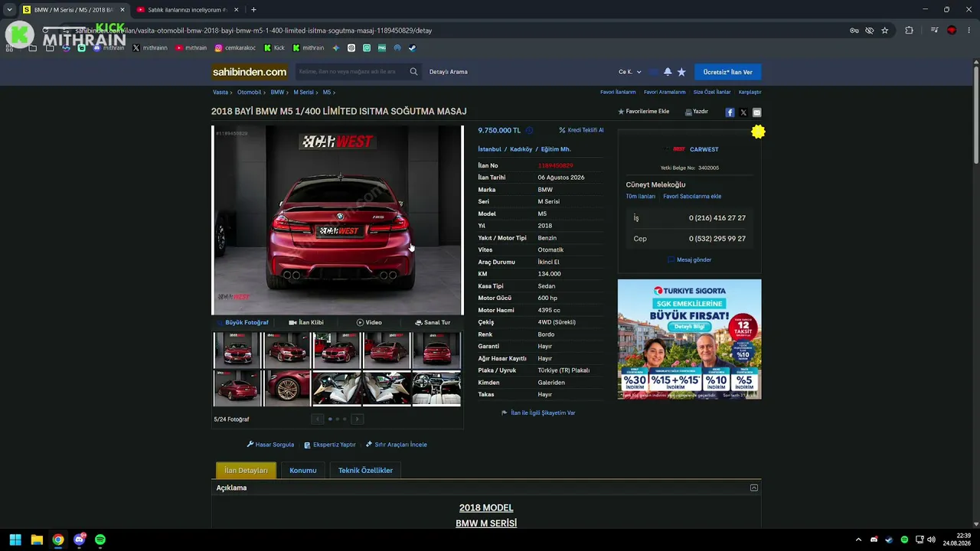The height and width of the screenshot is (551, 980).
Task: Open Spotify from the taskbar
Action: point(100,540)
